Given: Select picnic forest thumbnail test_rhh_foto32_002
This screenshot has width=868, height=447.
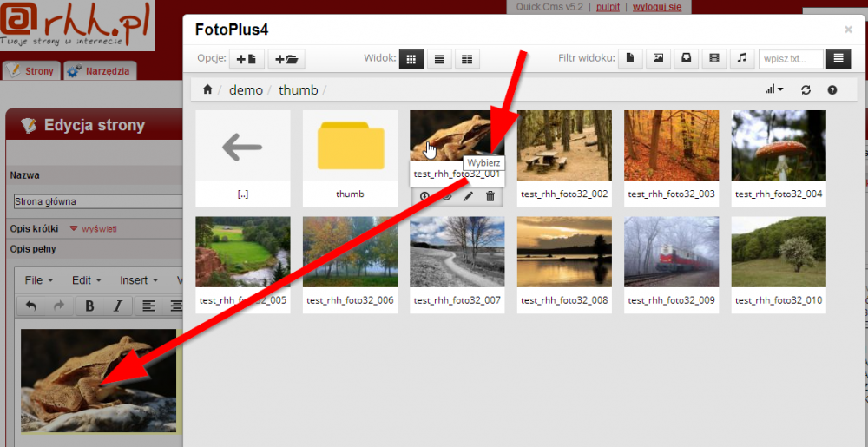Looking at the screenshot, I should click(x=565, y=146).
